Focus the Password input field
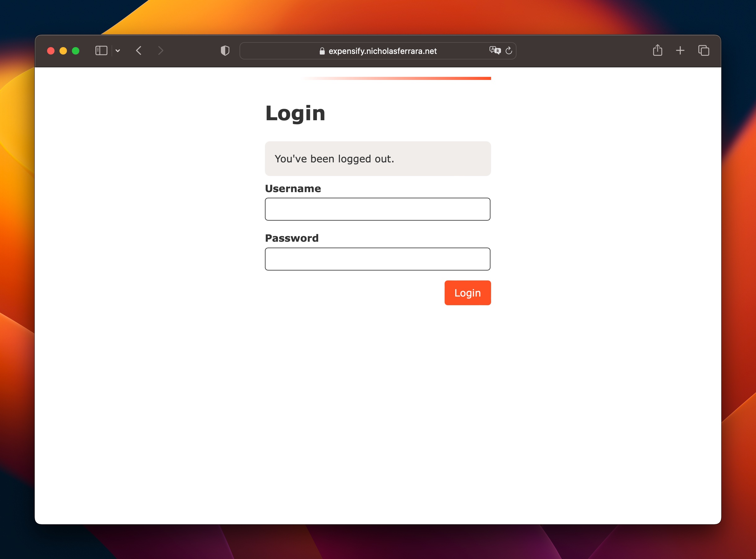756x559 pixels. pos(377,259)
